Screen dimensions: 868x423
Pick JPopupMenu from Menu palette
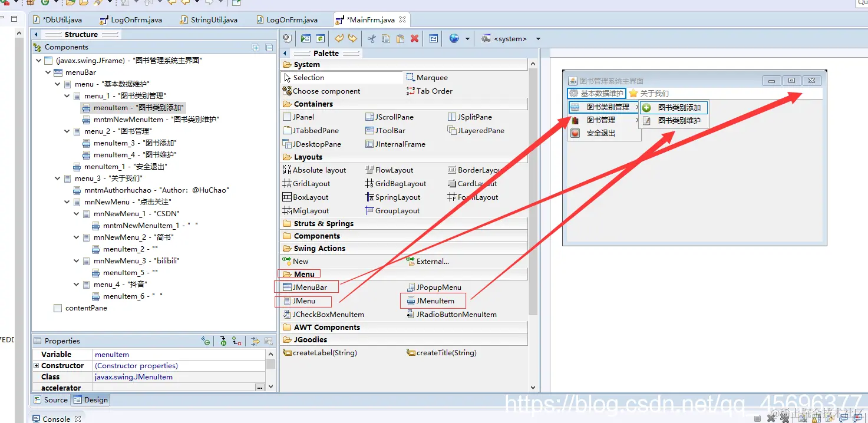[x=434, y=287]
